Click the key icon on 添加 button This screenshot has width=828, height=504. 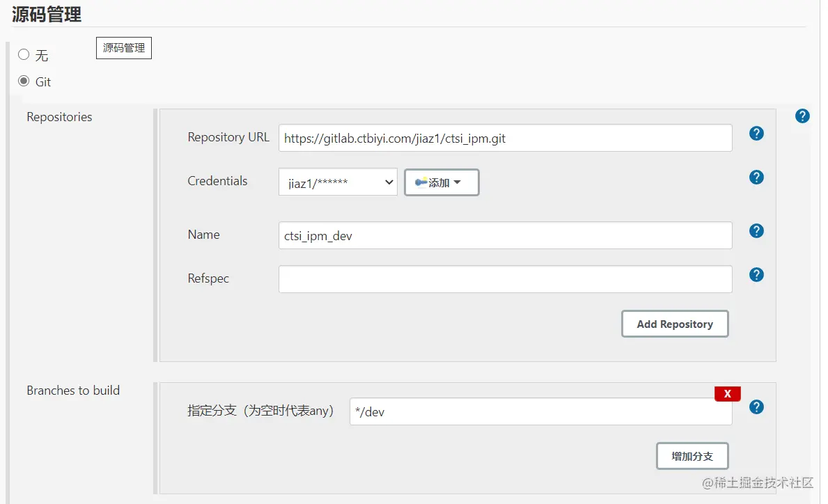click(421, 182)
